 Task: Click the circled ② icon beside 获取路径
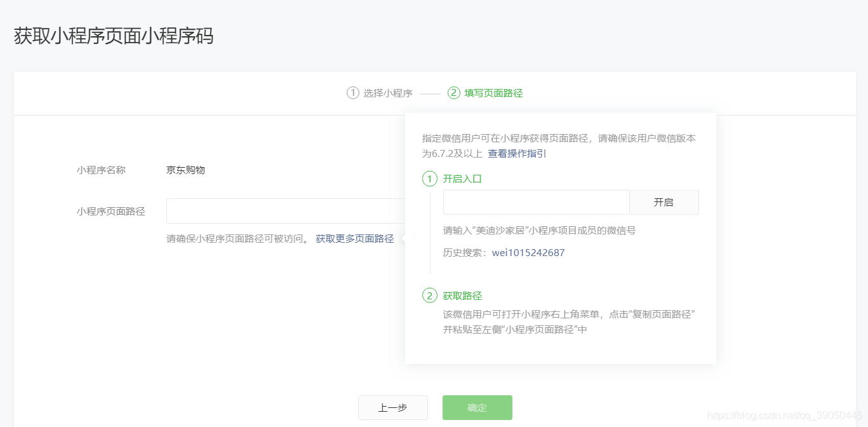pos(429,295)
